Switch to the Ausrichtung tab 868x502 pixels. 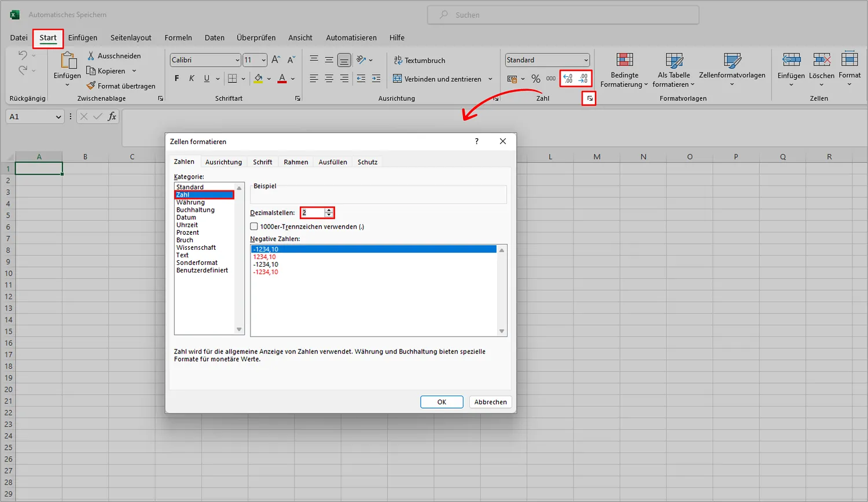(x=223, y=162)
